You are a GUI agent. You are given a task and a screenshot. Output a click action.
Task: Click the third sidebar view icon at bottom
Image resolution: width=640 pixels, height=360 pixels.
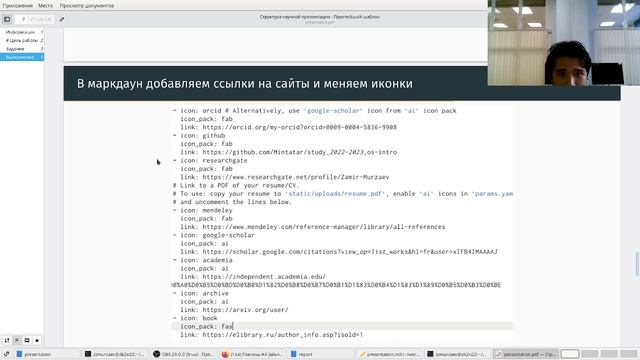[27, 340]
